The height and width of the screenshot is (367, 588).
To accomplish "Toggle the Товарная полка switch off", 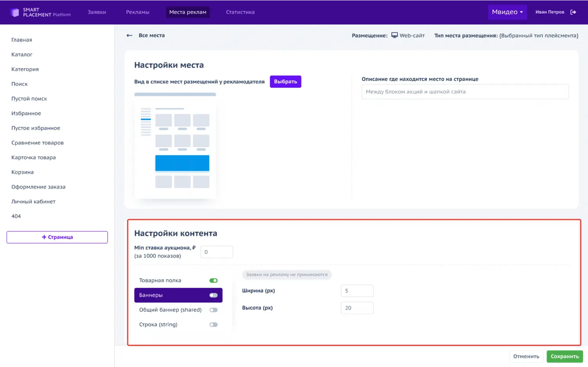I will [x=213, y=281].
